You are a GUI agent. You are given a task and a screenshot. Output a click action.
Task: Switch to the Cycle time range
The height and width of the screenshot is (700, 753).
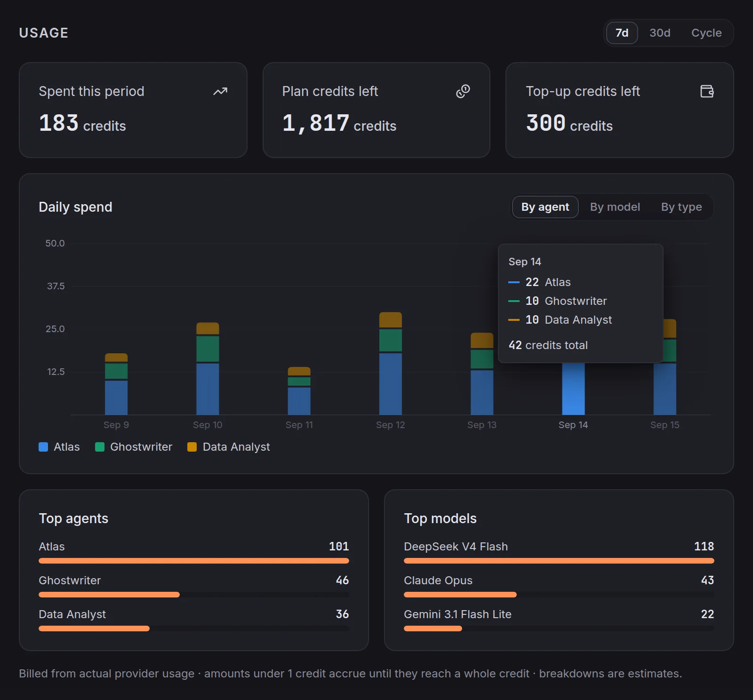tap(706, 33)
